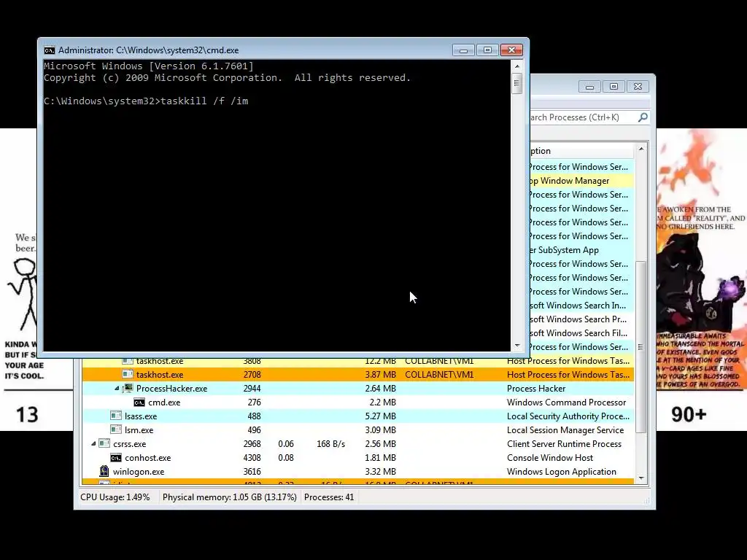Screen dimensions: 747x560
Task: Click the 3.09 MB memory value
Action: [x=380, y=430]
